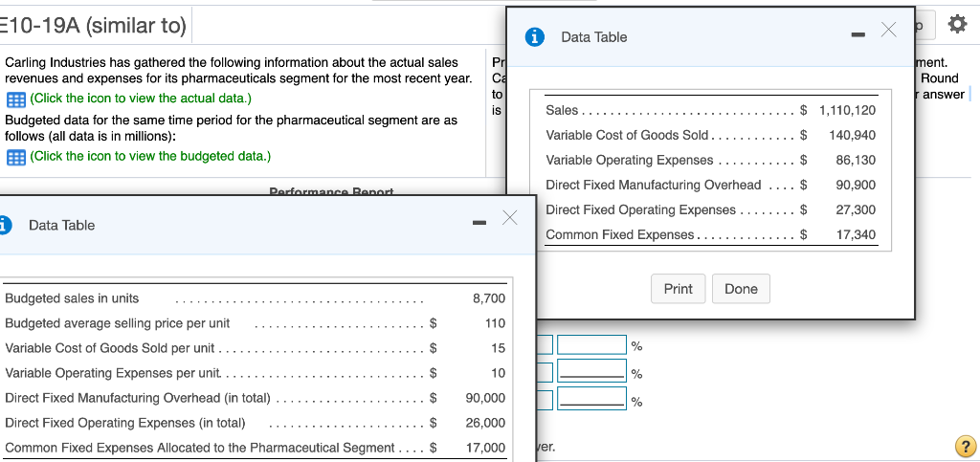Click the Done button
This screenshot has height=462, width=980.
coord(741,289)
